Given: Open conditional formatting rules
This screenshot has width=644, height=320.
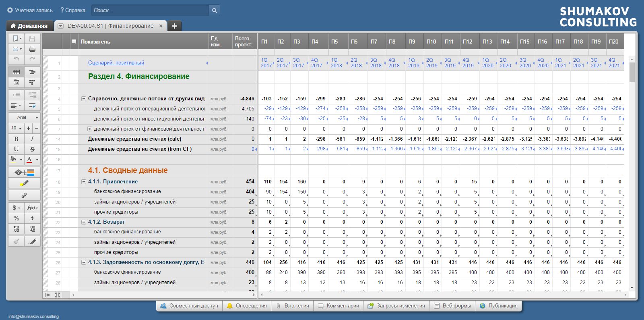Looking at the screenshot, I should [24, 172].
